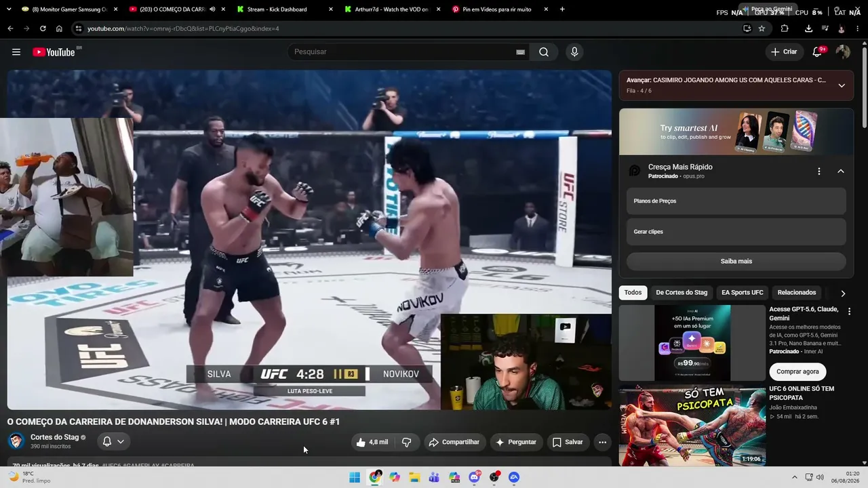Go back in the browser
Screen dimensions: 868x488
(10, 28)
